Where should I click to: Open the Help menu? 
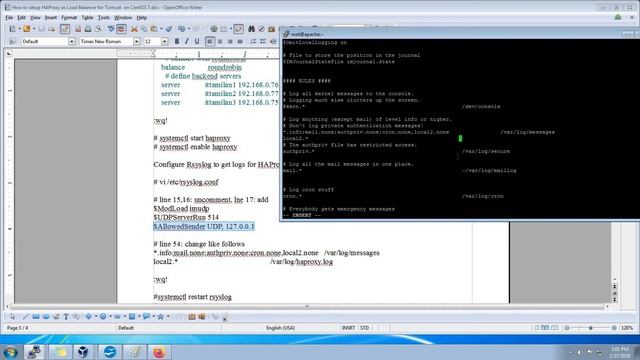[141, 18]
